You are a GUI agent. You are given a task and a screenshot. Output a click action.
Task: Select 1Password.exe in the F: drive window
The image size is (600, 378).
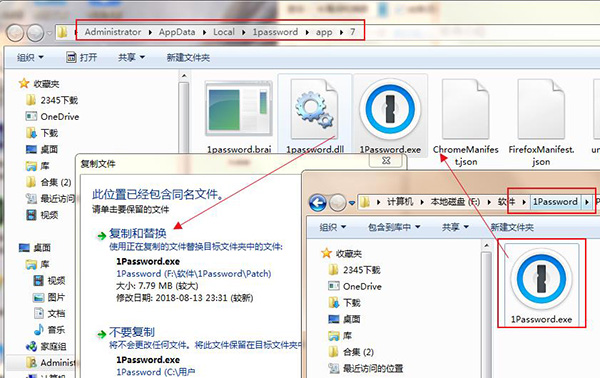click(541, 284)
